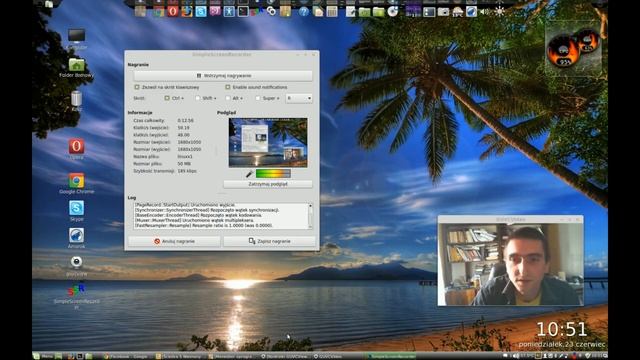Click the Anuluj nagranie (cancel recording) button

[x=174, y=241]
